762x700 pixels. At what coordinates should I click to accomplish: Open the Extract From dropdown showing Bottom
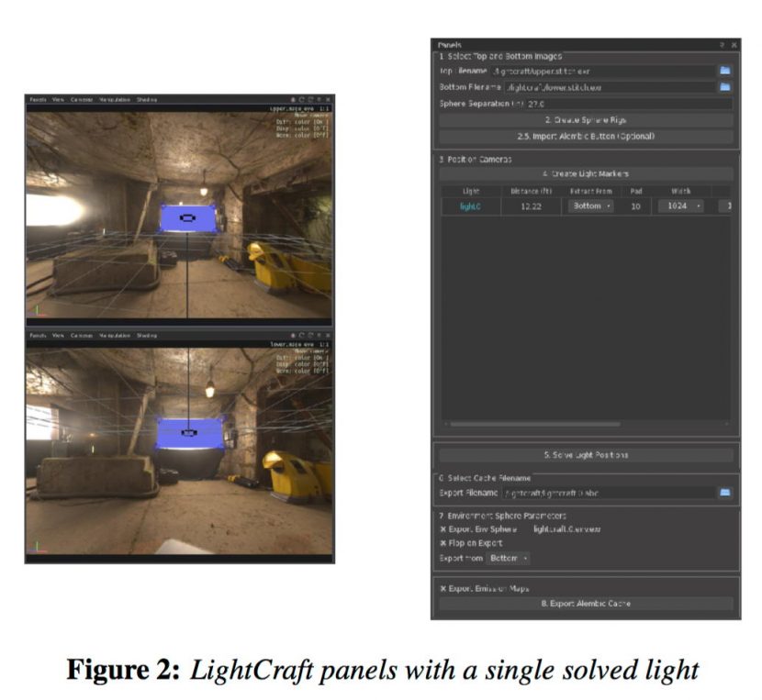(590, 206)
